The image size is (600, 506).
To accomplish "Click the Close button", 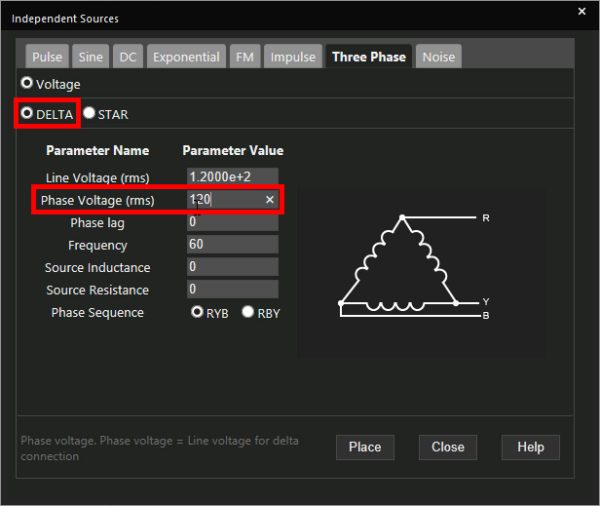I will 448,447.
